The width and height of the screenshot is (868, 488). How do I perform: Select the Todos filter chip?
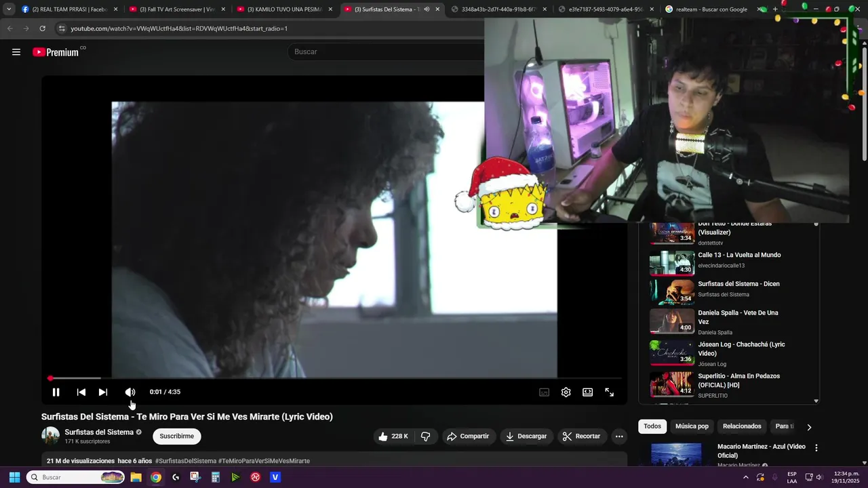(x=652, y=426)
